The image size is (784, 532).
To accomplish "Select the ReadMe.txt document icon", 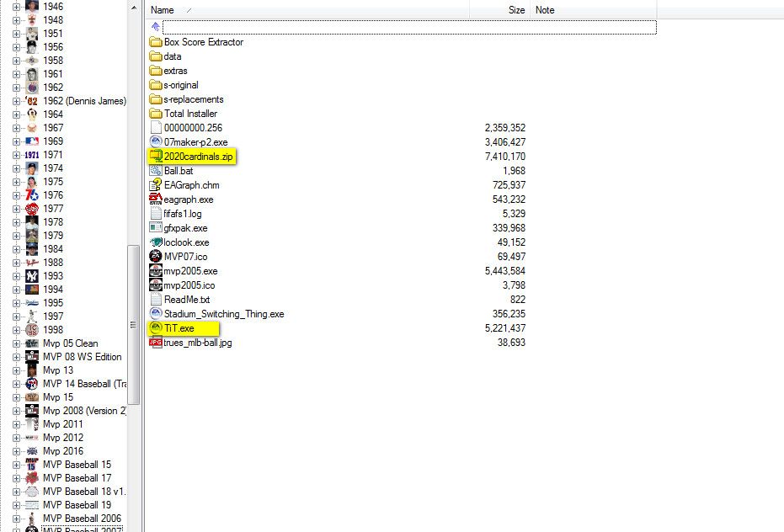I will (x=156, y=300).
